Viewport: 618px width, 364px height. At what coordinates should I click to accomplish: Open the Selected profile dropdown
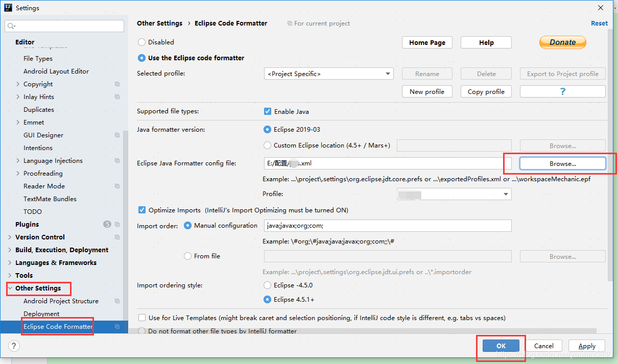click(388, 74)
